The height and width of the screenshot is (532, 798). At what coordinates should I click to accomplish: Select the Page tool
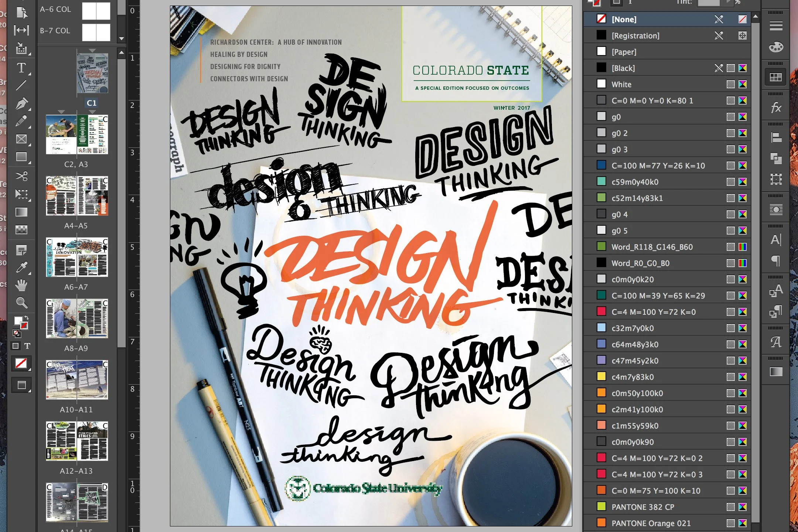click(21, 13)
